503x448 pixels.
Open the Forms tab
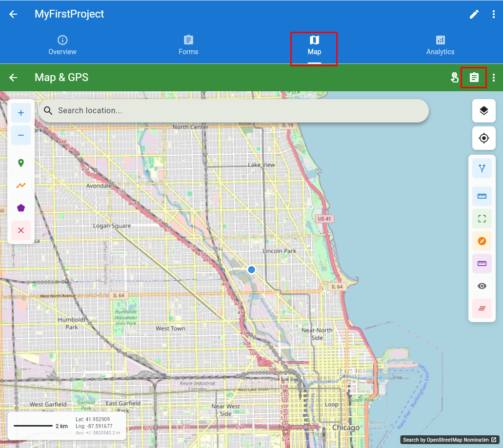(188, 45)
